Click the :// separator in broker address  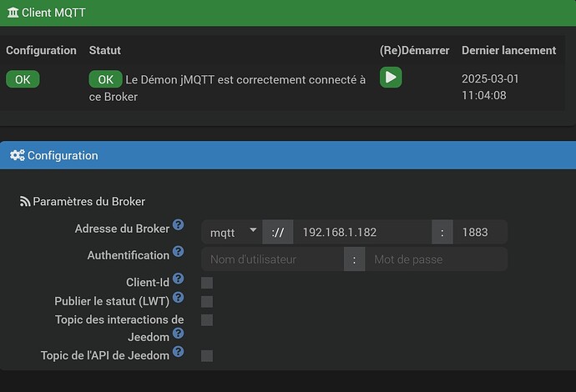(278, 232)
